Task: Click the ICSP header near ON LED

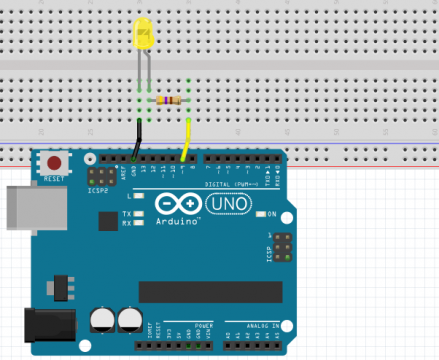Action: point(282,248)
